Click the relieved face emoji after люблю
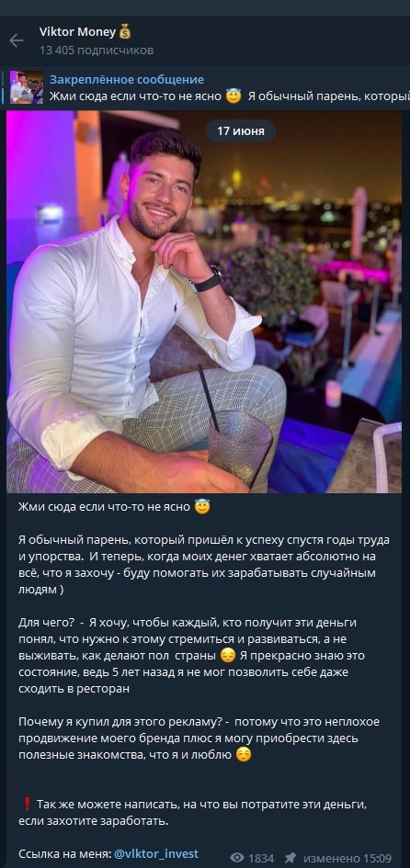Screen dimensions: 410x868 [x=244, y=754]
